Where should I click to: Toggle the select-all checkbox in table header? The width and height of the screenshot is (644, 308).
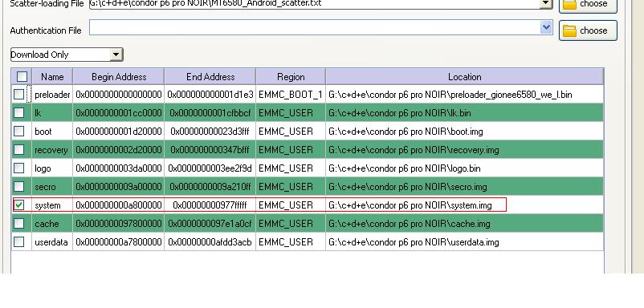22,77
